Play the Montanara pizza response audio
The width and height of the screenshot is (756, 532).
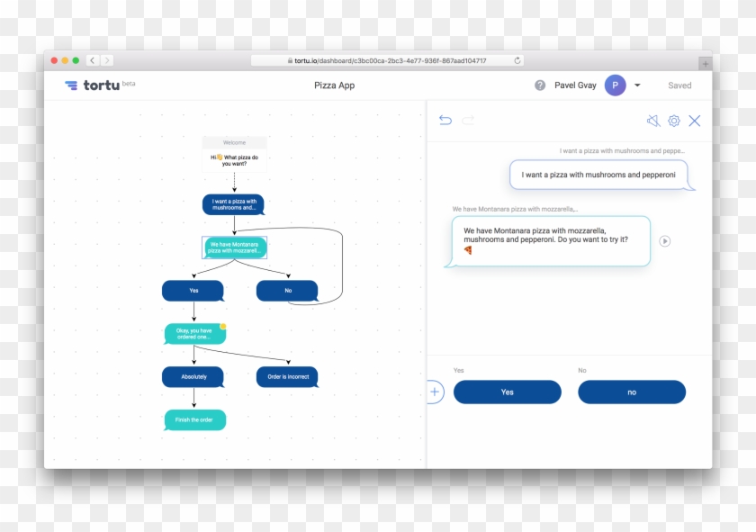[664, 241]
